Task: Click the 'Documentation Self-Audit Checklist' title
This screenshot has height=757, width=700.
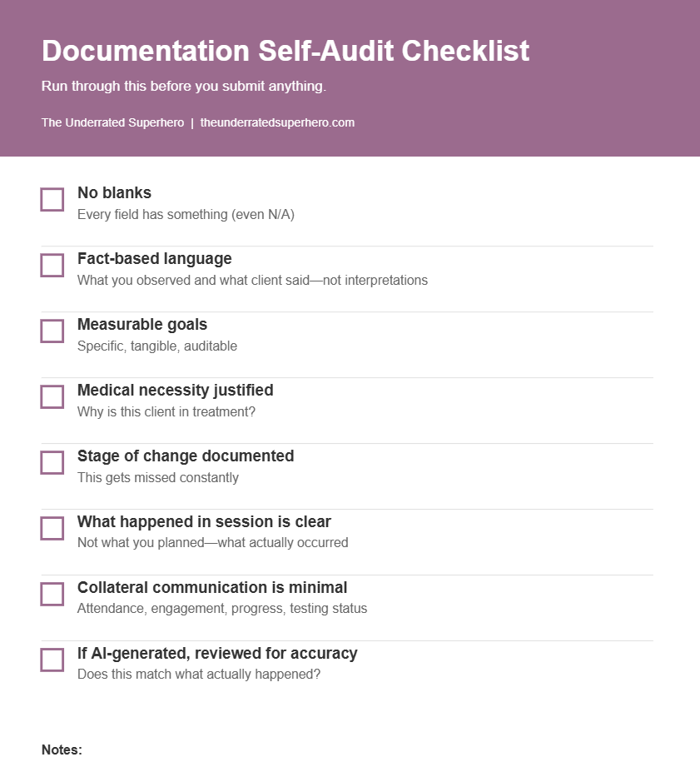Action: 285,51
